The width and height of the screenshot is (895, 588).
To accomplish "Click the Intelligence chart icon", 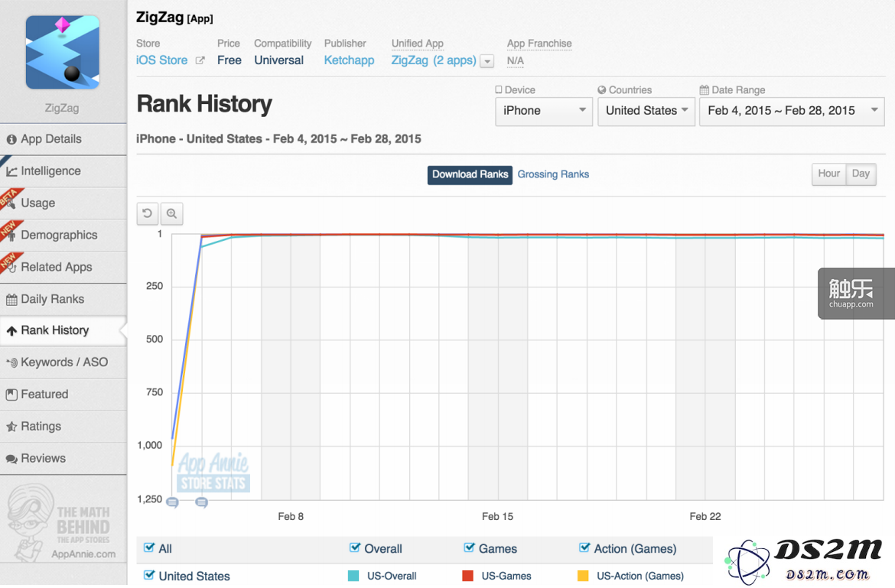I will point(11,172).
